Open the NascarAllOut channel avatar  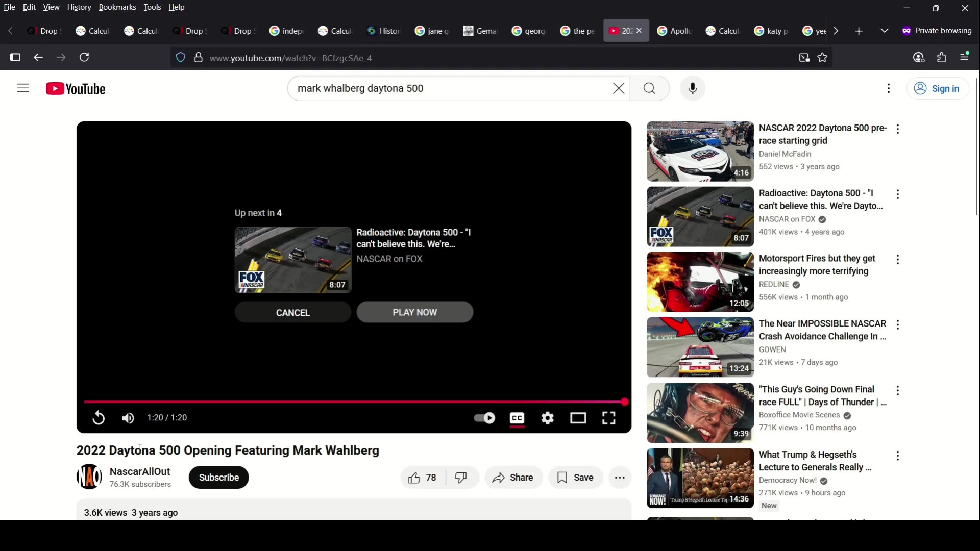click(89, 477)
